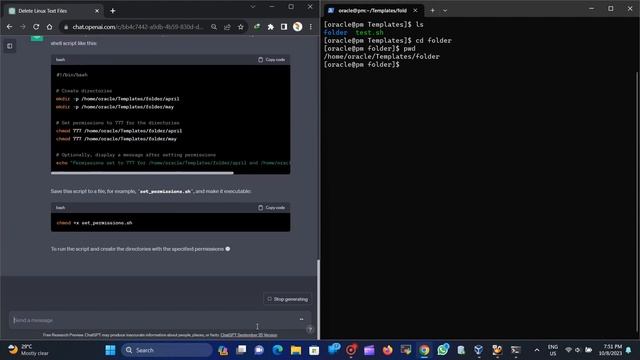Open the clock and date flyout

tap(610, 350)
